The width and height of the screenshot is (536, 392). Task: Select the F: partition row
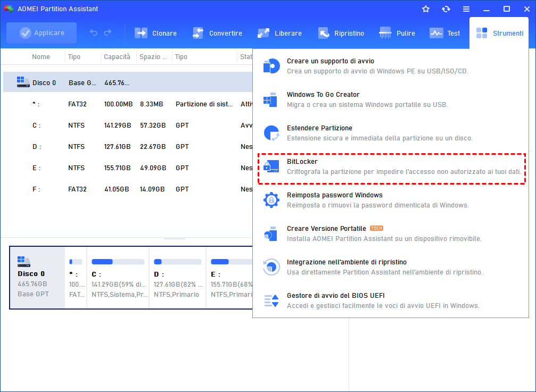pyautogui.click(x=128, y=189)
